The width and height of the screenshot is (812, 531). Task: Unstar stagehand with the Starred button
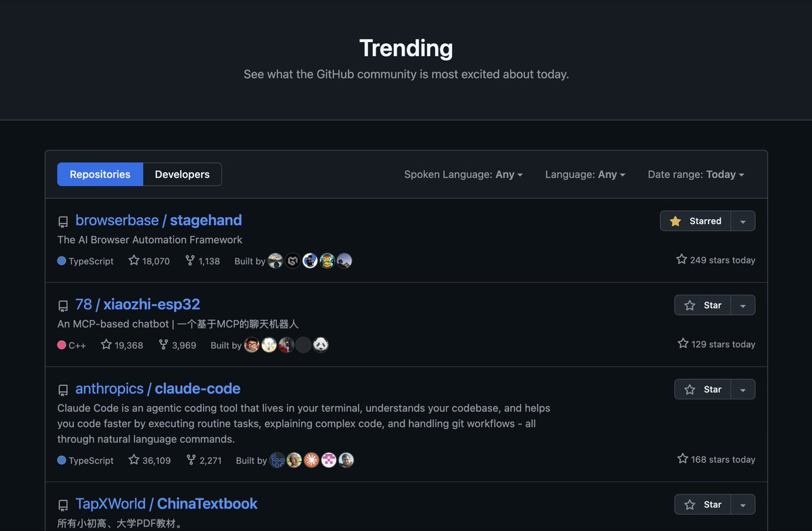[696, 221]
